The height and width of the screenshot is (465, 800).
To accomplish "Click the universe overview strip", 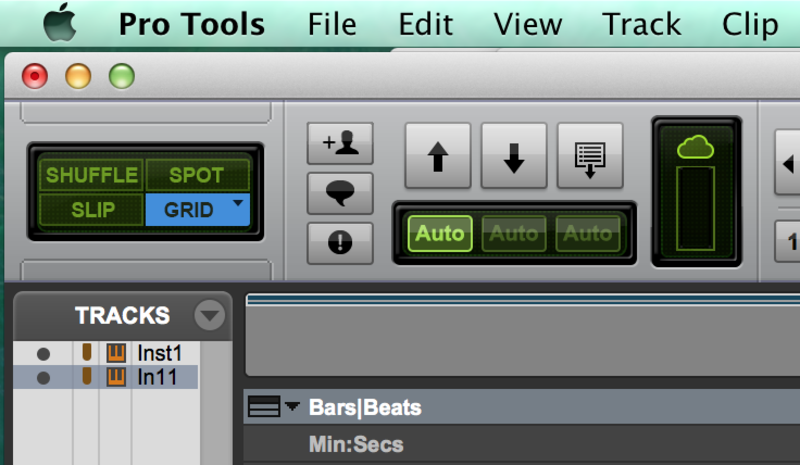I will tap(522, 335).
